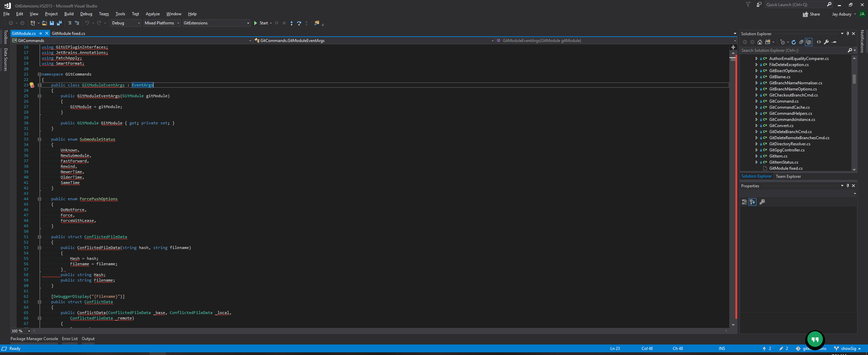Expand the GitBlame.cs tree node
This screenshot has height=355, width=868.
(x=756, y=77)
